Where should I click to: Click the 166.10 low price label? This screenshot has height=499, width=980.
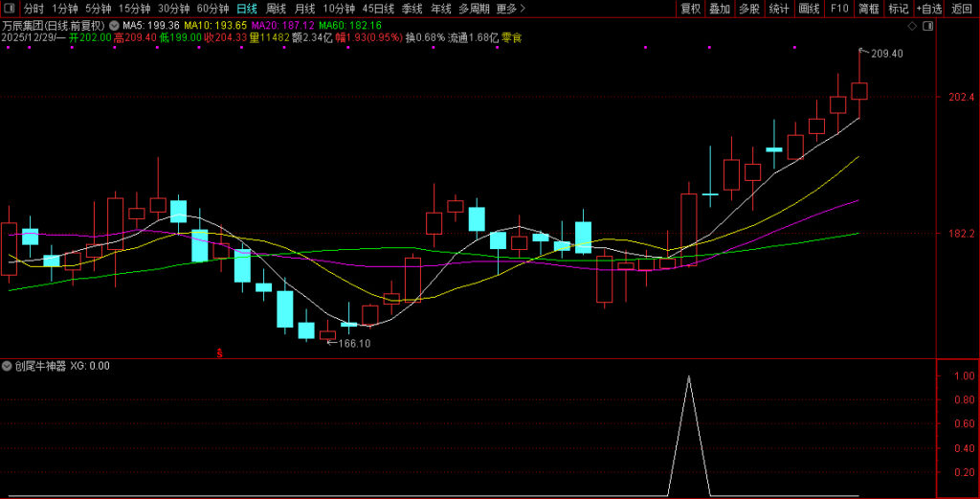(x=354, y=343)
